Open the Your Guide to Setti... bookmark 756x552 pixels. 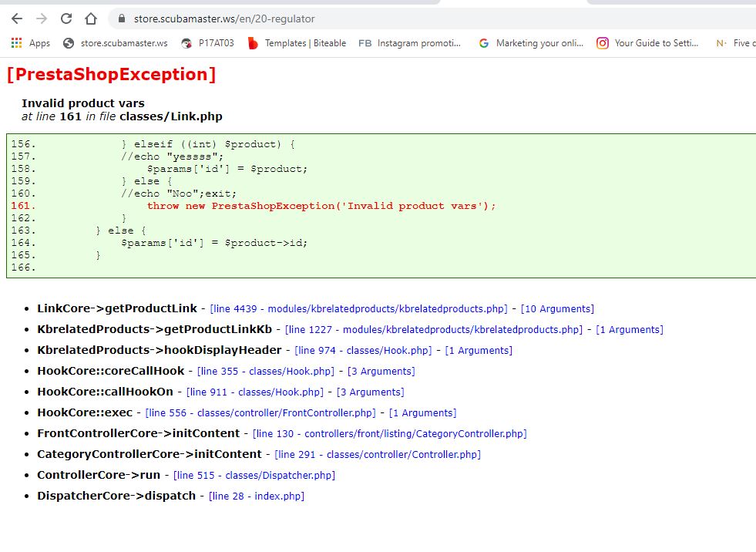647,43
